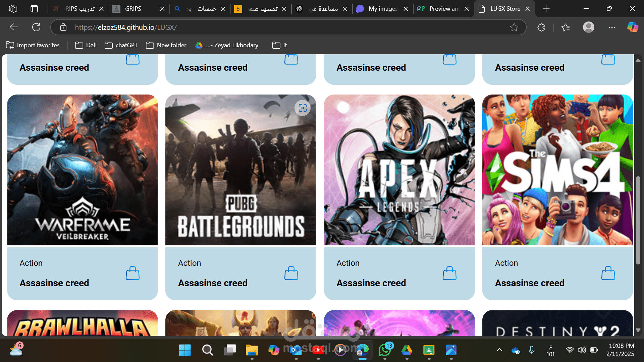Open browser Extensions puzzle icon
This screenshot has width=644, height=362.
pos(541,27)
